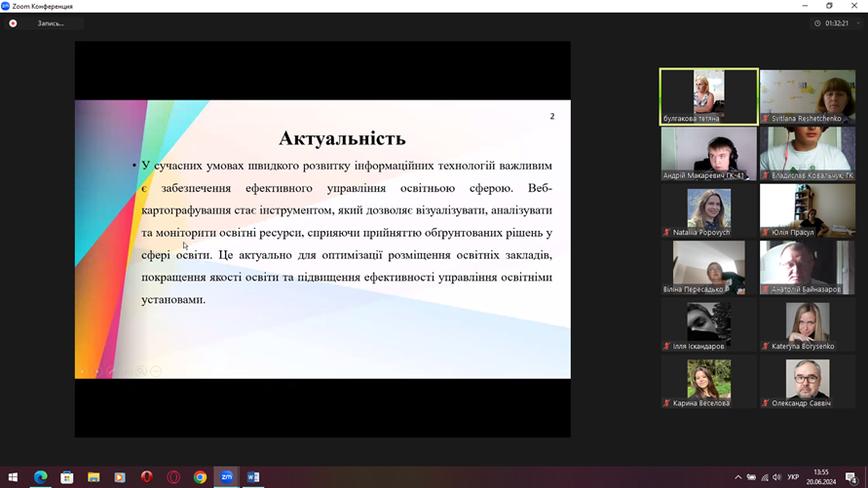The width and height of the screenshot is (868, 488).
Task: Select Svitlana Reshetchenko's video tile
Action: pos(808,96)
